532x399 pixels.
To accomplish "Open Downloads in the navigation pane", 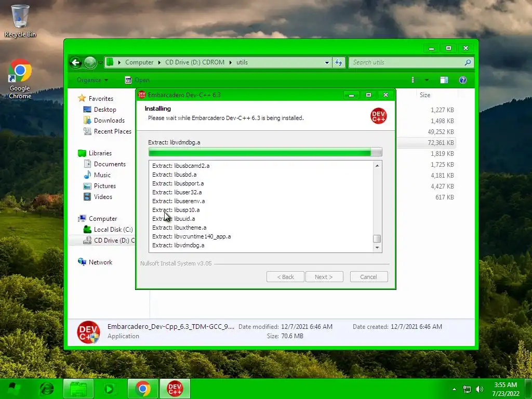I will (109, 121).
